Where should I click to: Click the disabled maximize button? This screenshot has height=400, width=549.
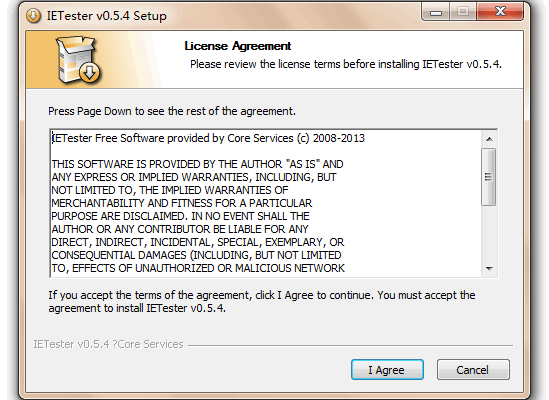[x=463, y=12]
